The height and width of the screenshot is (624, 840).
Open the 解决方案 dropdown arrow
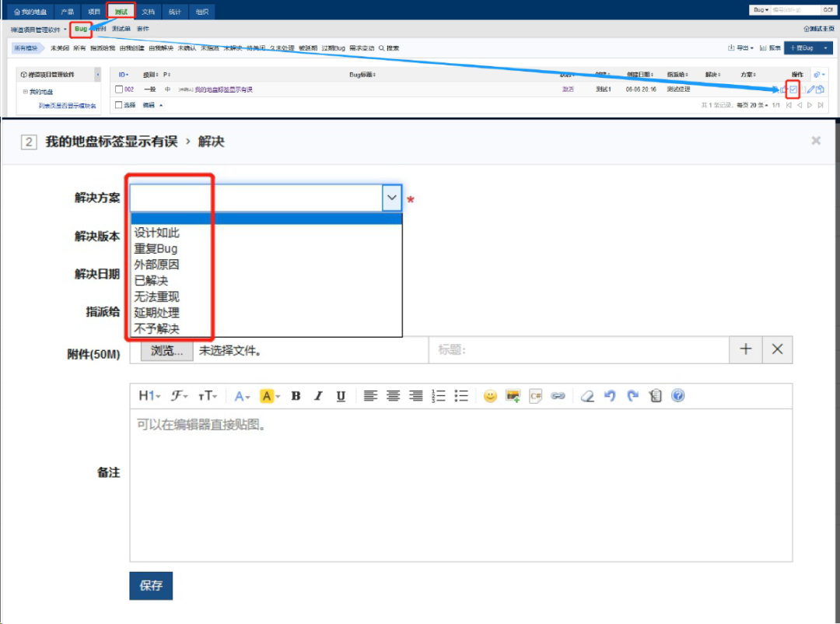coord(391,198)
